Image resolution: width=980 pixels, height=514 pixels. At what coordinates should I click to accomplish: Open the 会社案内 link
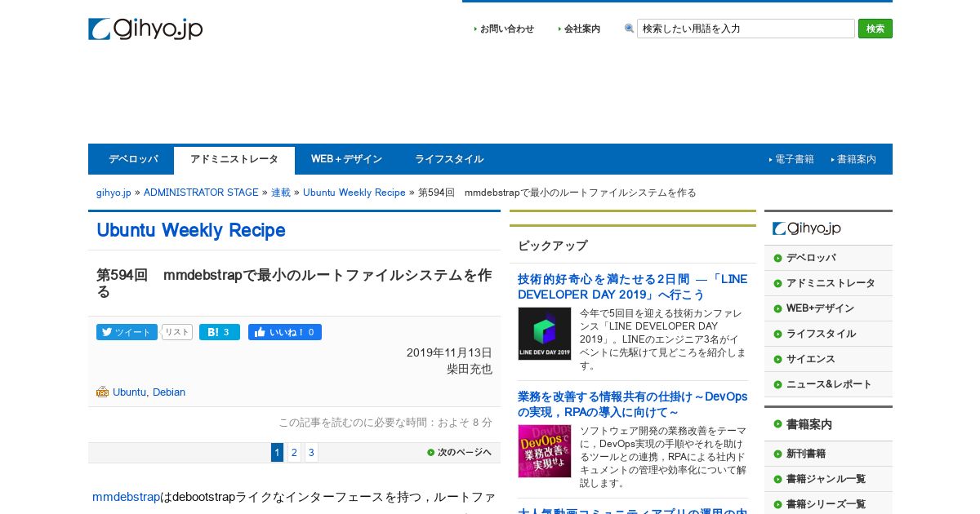click(582, 29)
